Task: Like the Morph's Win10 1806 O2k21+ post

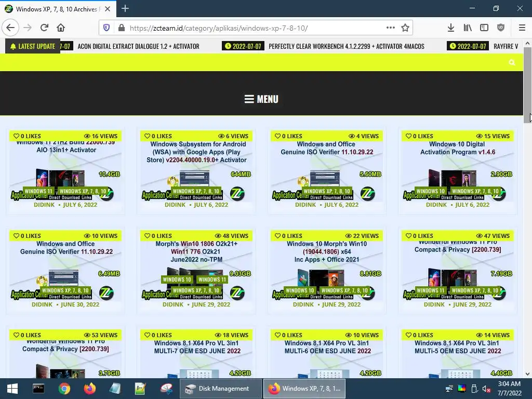Action: click(x=158, y=236)
